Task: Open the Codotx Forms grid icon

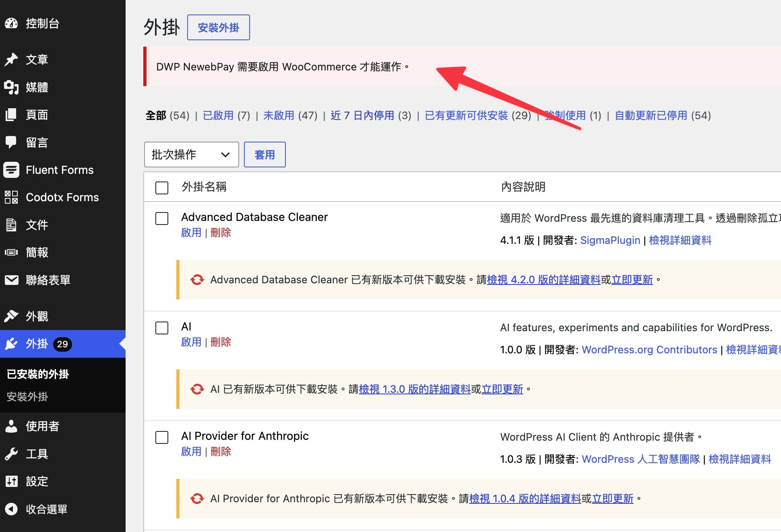Action: [11, 197]
